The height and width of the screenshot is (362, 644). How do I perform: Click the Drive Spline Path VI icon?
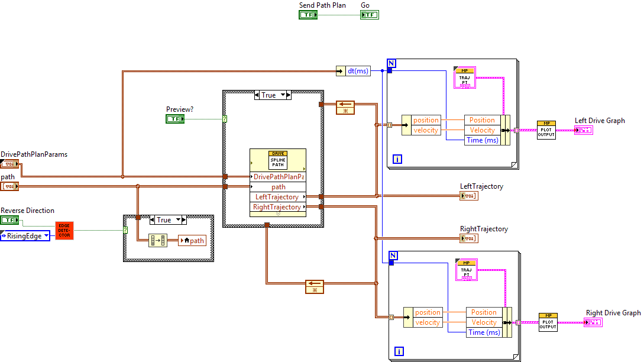coord(278,160)
